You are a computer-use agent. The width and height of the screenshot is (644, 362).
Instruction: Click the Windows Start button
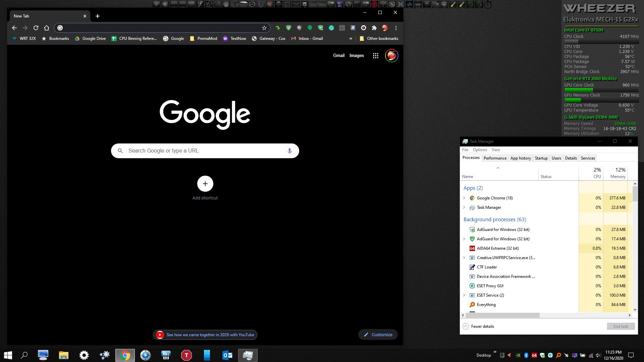[x=8, y=355]
